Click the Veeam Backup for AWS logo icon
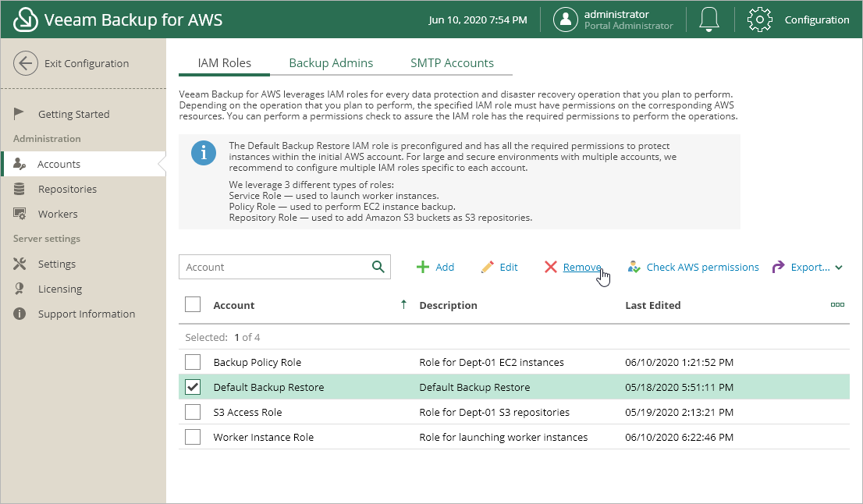Image resolution: width=863 pixels, height=504 pixels. click(x=25, y=20)
